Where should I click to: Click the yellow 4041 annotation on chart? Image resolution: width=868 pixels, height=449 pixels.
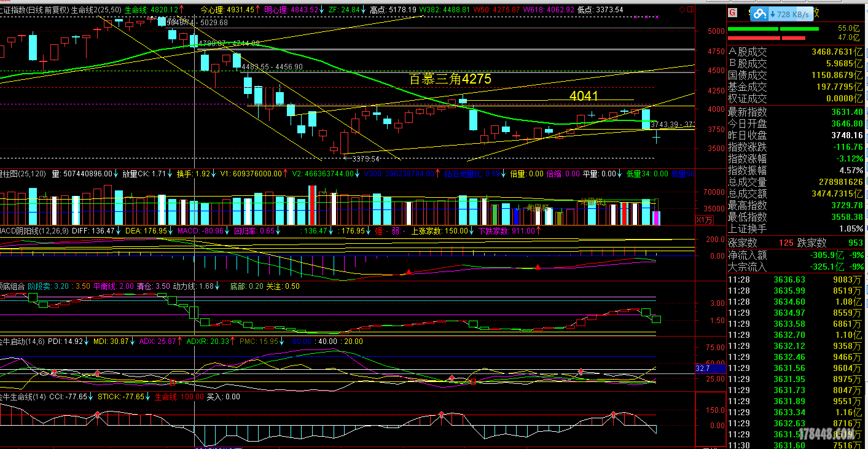coord(584,96)
